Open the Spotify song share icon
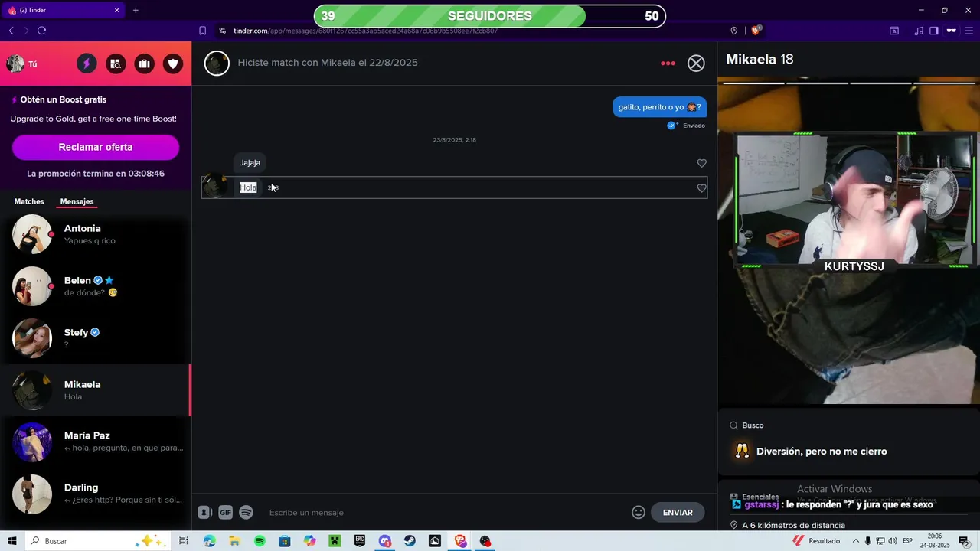The image size is (980, 551). click(246, 513)
